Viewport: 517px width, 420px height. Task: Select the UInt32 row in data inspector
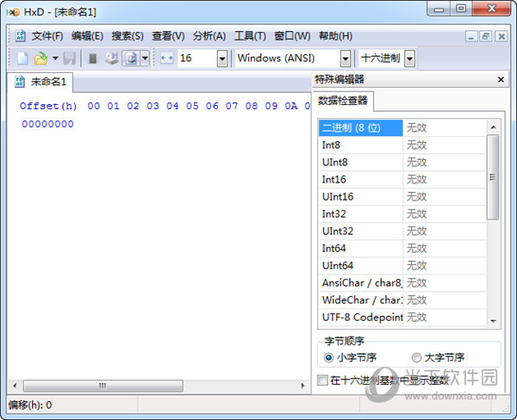(402, 231)
